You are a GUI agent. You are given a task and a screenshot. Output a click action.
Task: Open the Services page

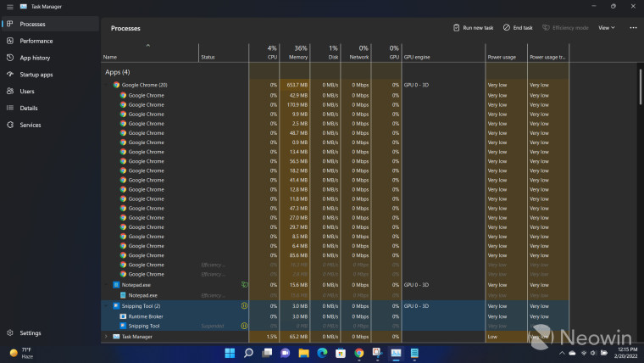[50, 125]
